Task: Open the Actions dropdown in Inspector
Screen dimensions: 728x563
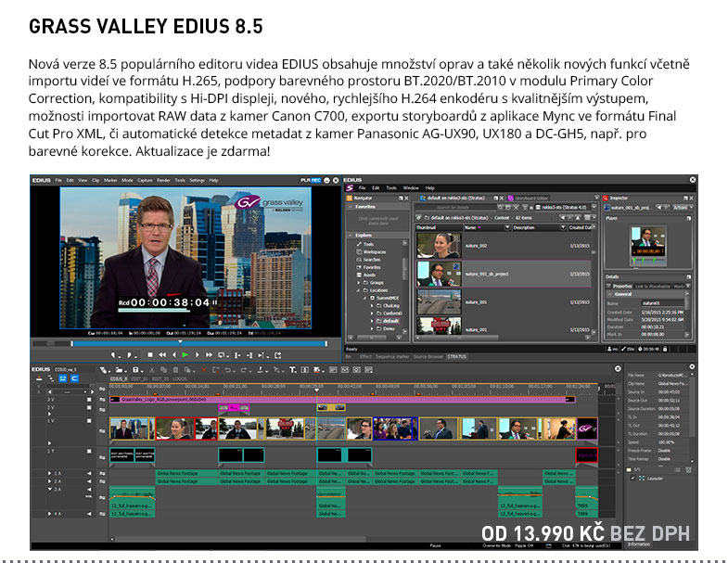Action: pos(683,208)
